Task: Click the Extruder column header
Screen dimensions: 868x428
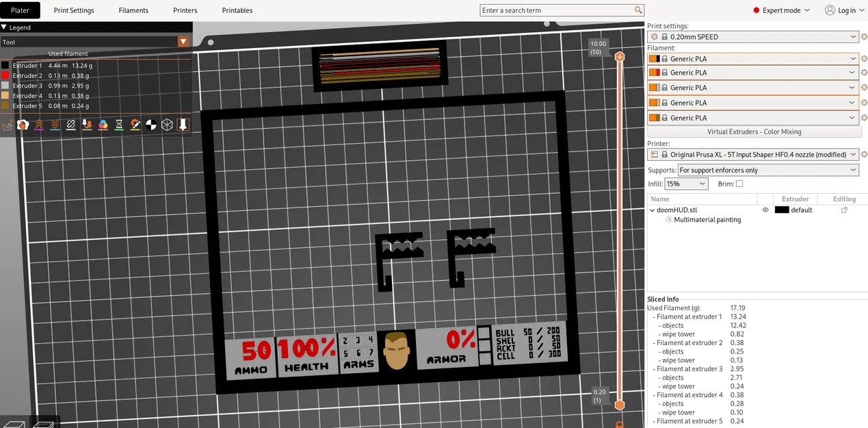Action: pyautogui.click(x=795, y=199)
